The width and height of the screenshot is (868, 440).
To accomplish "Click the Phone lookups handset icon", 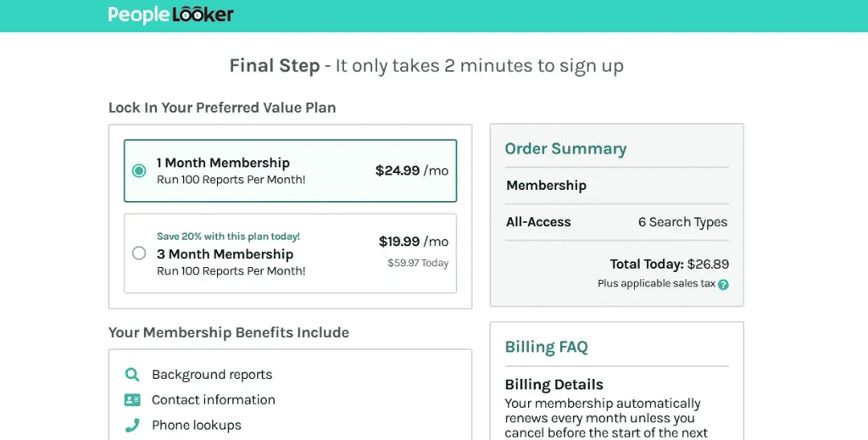I will coord(132,425).
